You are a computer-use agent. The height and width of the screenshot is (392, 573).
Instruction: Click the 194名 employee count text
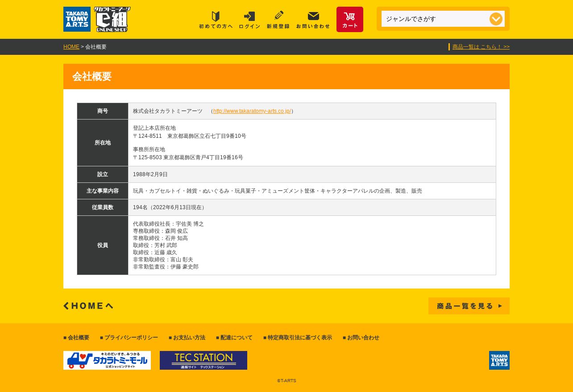click(x=170, y=207)
